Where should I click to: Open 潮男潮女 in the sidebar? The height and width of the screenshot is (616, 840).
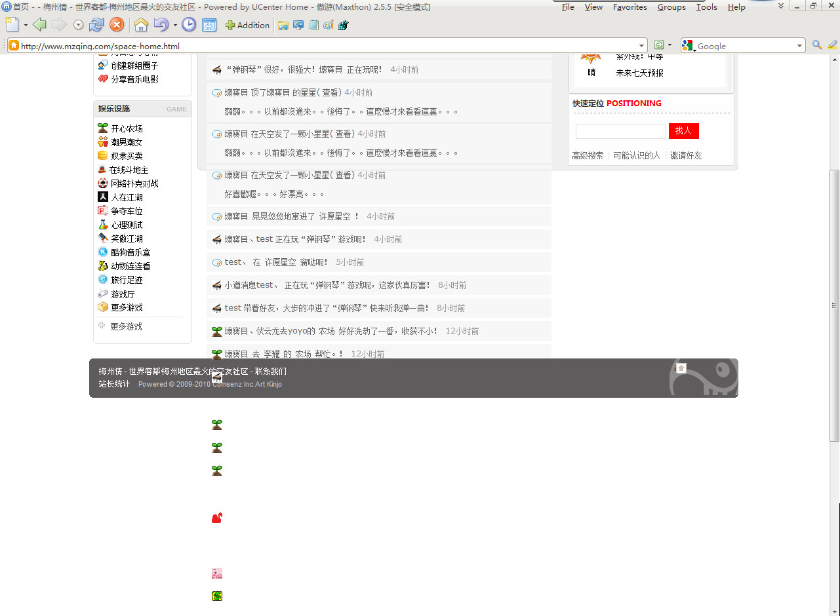[x=127, y=142]
